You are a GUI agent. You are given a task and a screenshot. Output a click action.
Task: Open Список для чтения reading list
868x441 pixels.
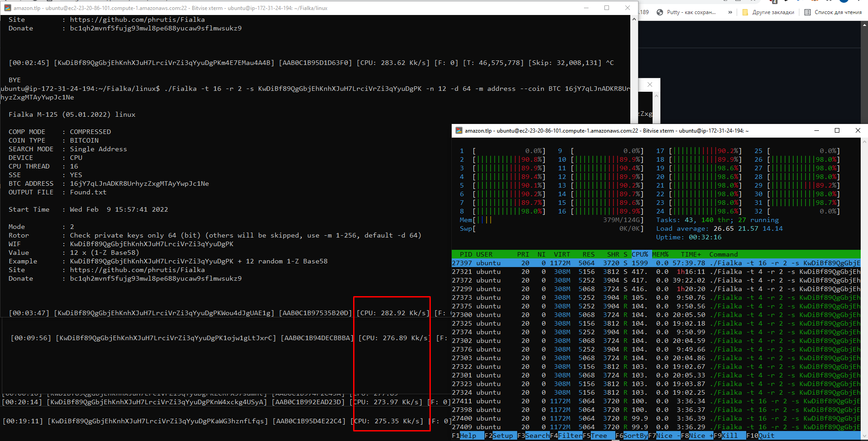pos(833,12)
